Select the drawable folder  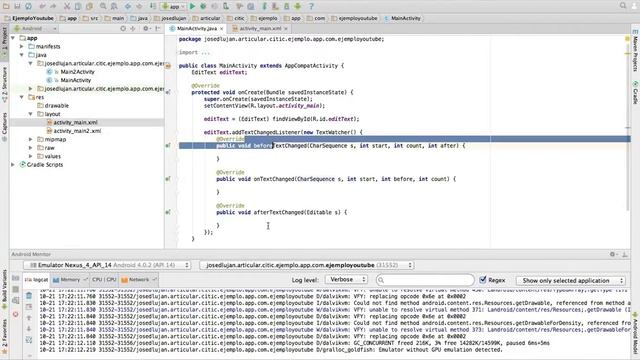[56, 106]
